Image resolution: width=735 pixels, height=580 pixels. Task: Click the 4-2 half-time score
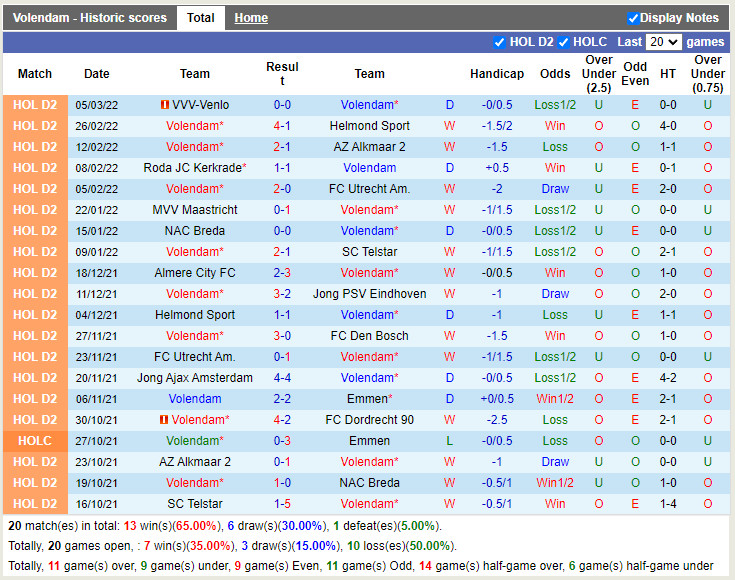point(668,378)
